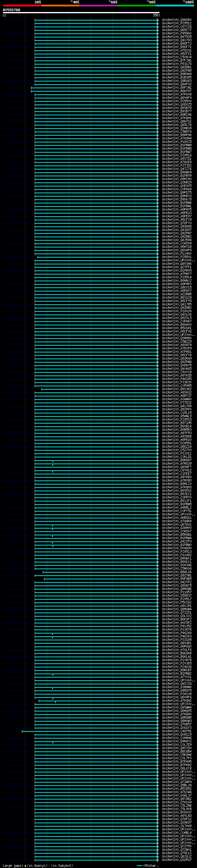The image size is (197, 868).
Task: Select hit label UniRef100_O17449
Action: (177, 826)
